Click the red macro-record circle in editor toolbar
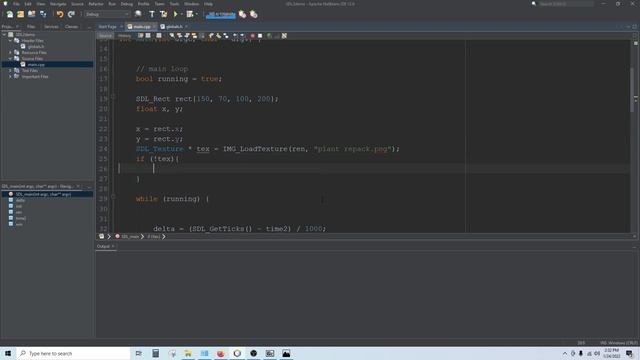This screenshot has height=360, width=640. [253, 36]
